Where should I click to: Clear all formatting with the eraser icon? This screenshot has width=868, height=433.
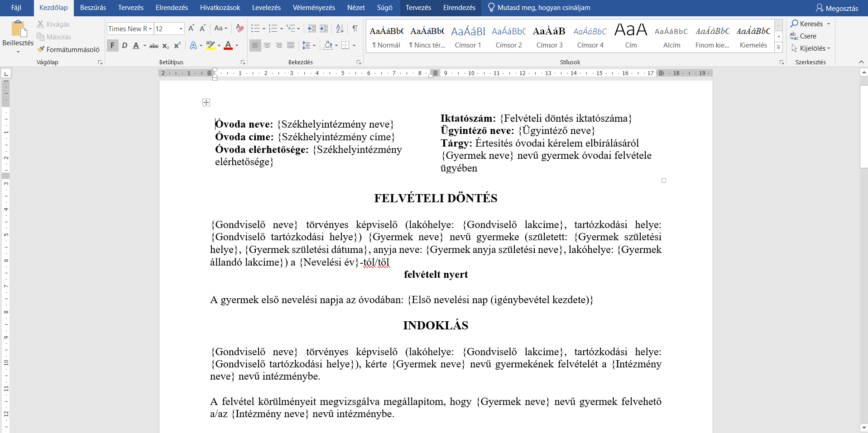(x=240, y=29)
